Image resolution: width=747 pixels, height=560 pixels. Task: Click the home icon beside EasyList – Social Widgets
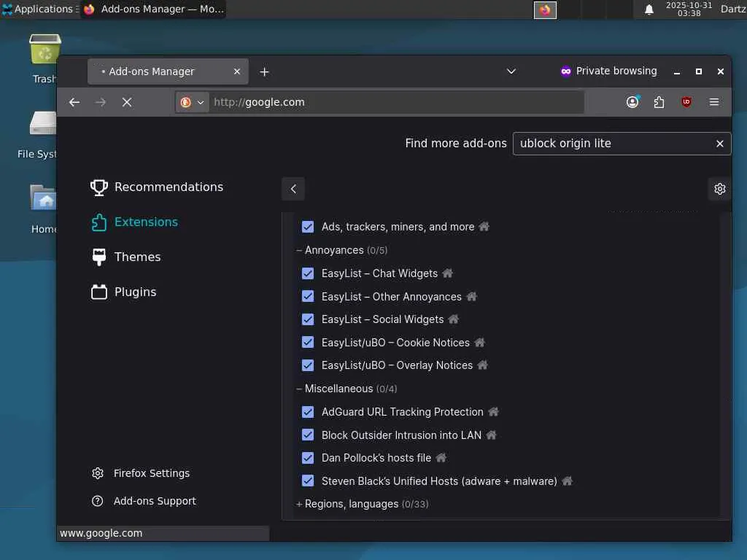[x=454, y=319]
